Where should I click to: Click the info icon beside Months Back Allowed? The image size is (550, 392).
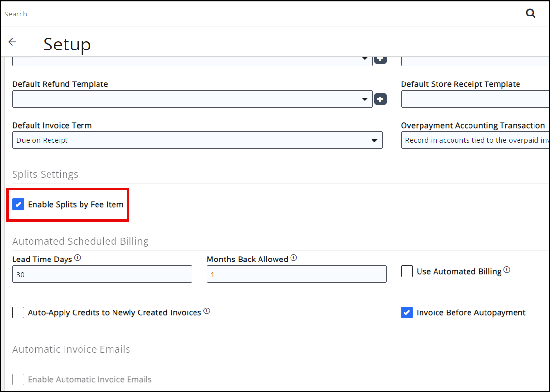tap(293, 258)
